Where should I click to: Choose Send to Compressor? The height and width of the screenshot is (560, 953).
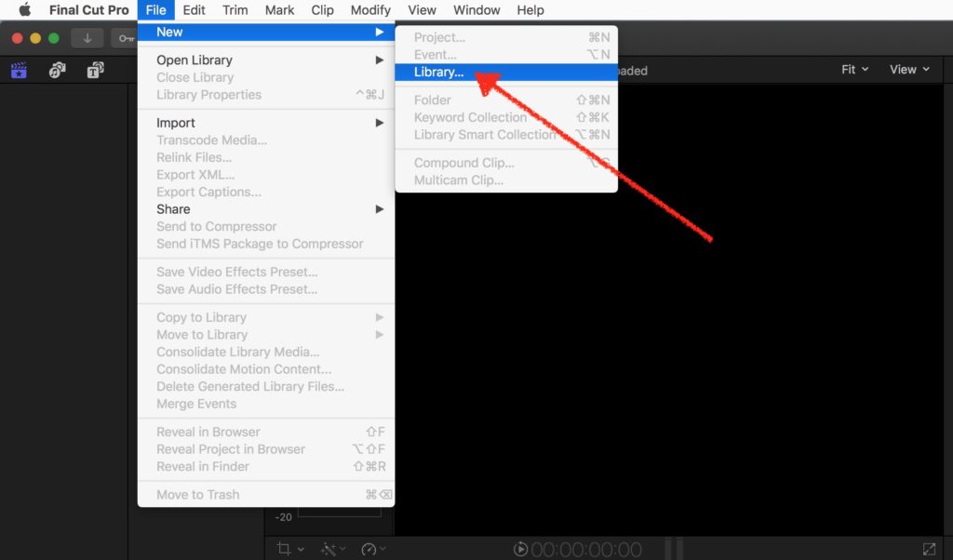(266, 227)
